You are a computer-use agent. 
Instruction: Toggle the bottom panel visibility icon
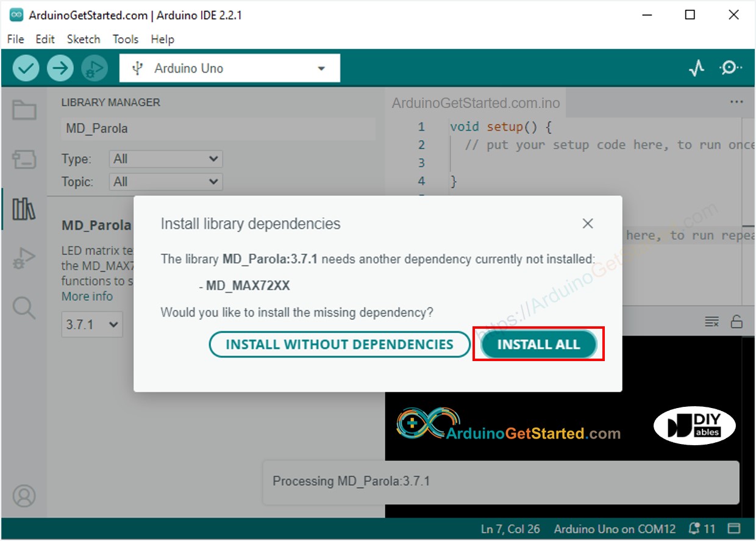click(x=735, y=528)
